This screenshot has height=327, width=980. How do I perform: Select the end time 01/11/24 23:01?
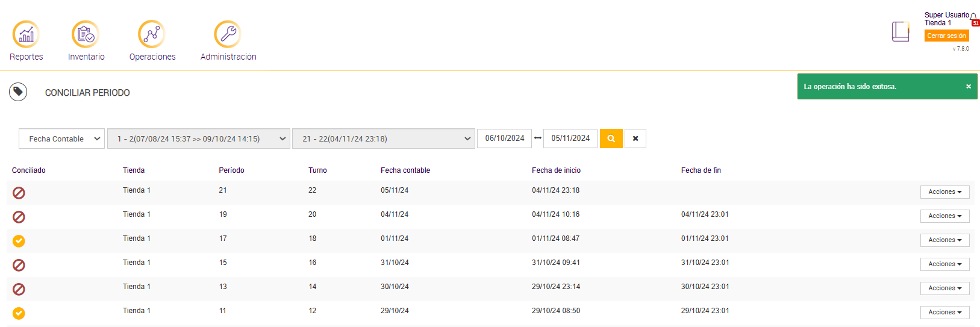click(x=705, y=238)
